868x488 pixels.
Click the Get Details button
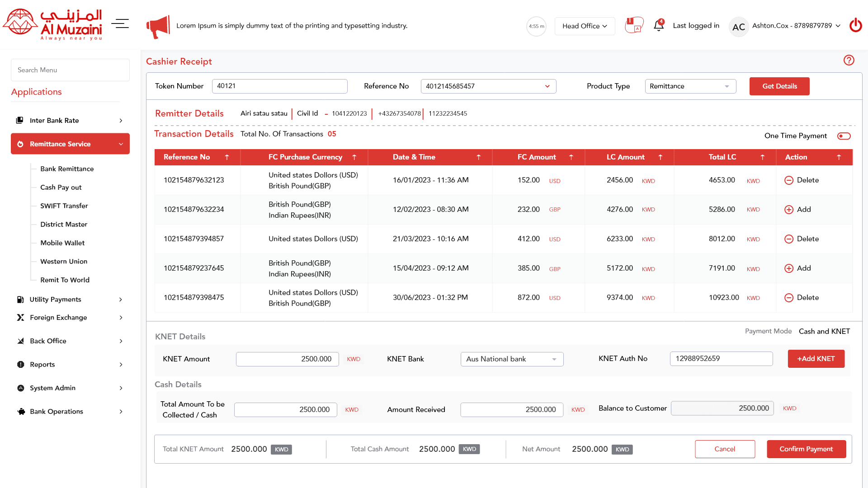coord(779,86)
